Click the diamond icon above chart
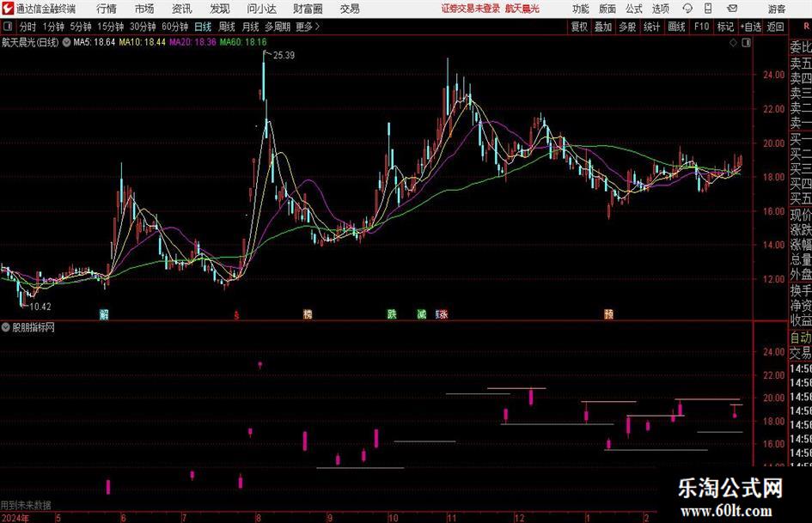The width and height of the screenshot is (812, 523). [733, 43]
